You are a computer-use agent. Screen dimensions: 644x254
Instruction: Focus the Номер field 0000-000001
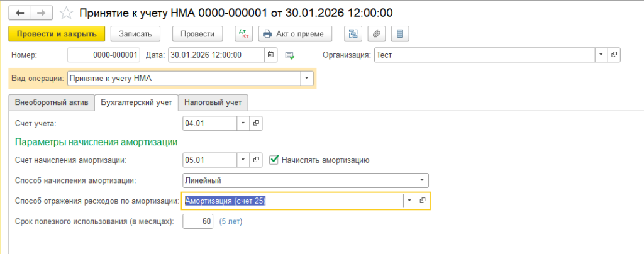(x=104, y=55)
